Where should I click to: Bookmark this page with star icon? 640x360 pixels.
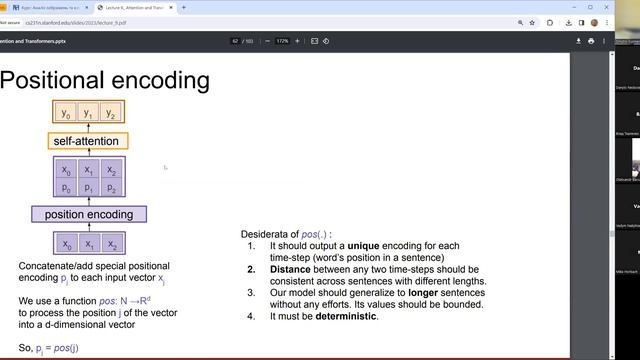532,23
